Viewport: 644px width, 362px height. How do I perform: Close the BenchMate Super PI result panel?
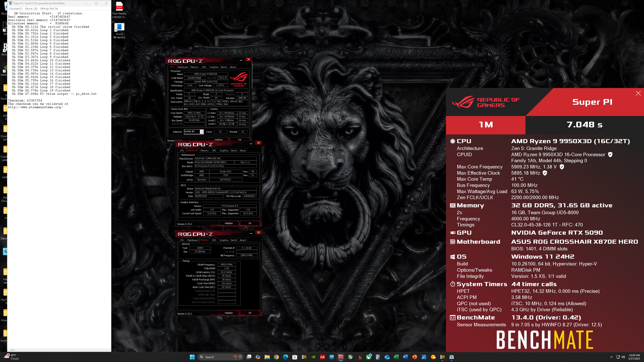pyautogui.click(x=638, y=93)
